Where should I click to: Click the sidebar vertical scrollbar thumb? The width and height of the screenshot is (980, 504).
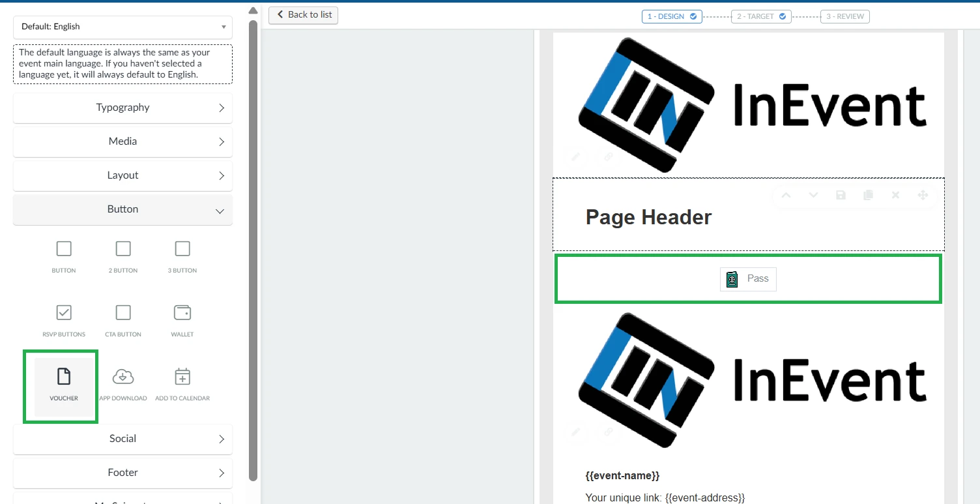pyautogui.click(x=253, y=250)
